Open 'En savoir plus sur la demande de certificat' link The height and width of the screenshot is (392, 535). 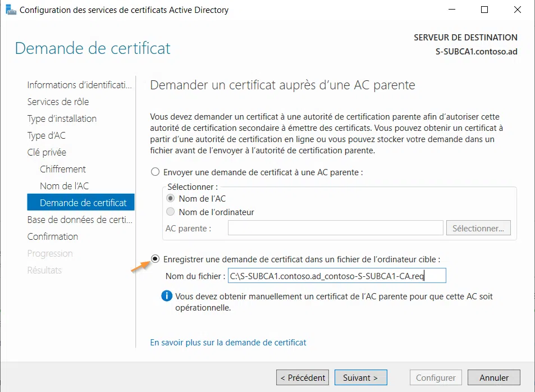[x=227, y=342]
